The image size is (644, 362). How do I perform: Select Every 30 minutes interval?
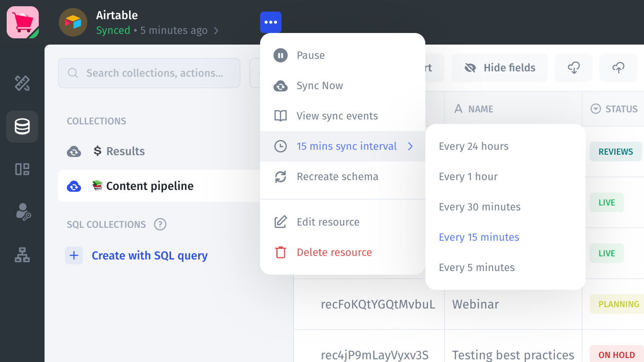click(x=505, y=207)
